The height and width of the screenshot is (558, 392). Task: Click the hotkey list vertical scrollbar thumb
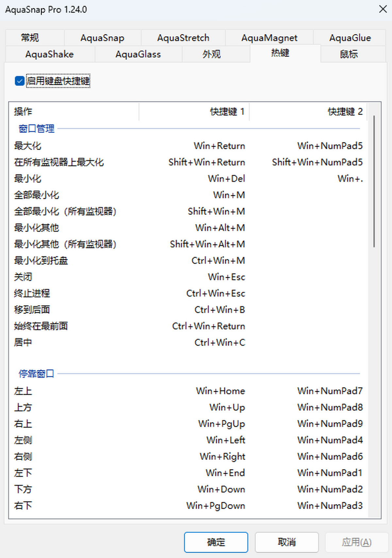click(374, 181)
